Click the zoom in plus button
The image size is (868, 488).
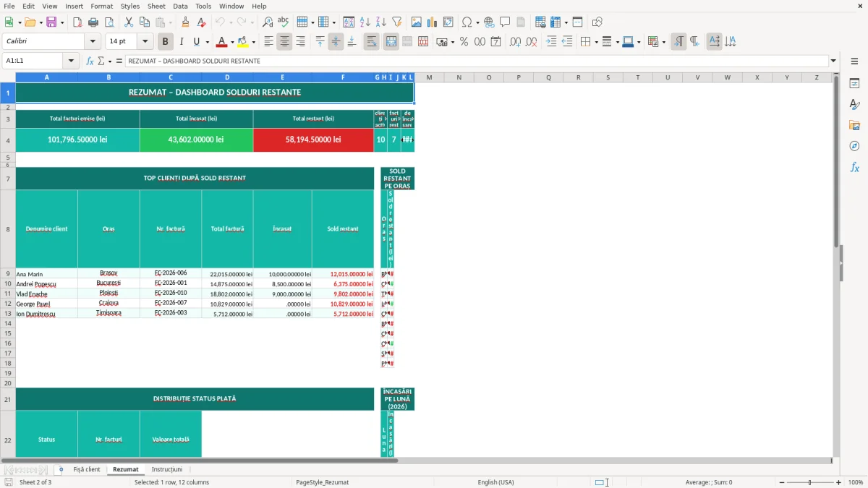(x=839, y=482)
